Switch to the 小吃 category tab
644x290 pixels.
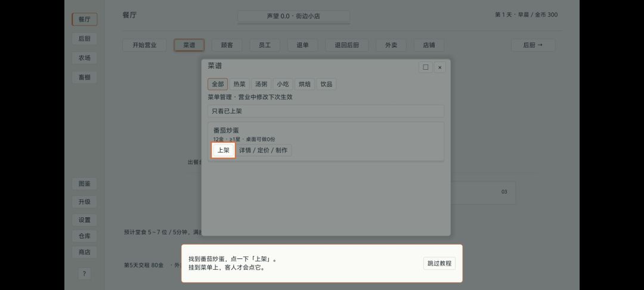(283, 84)
